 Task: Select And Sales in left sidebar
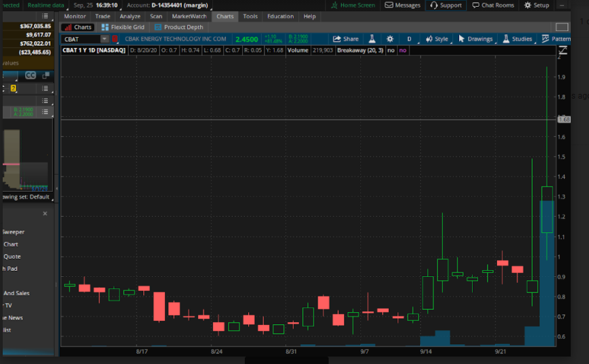[x=16, y=293]
